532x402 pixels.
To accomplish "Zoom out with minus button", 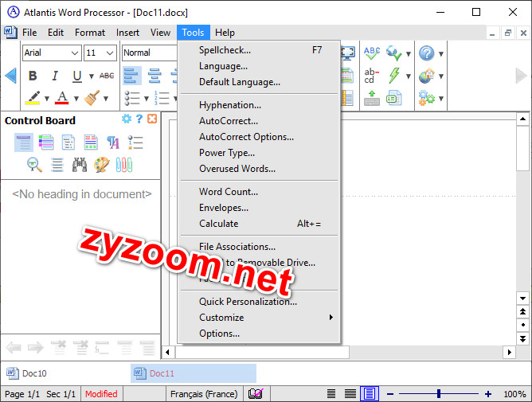I will coord(390,394).
